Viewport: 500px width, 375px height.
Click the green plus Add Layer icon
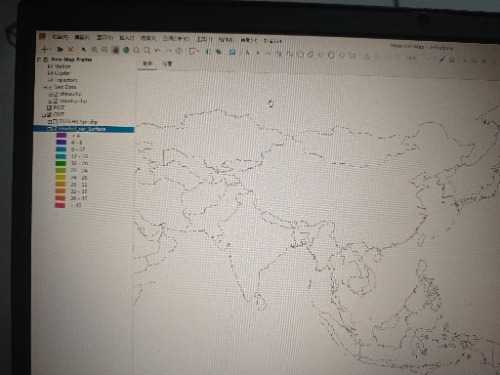coord(45,50)
